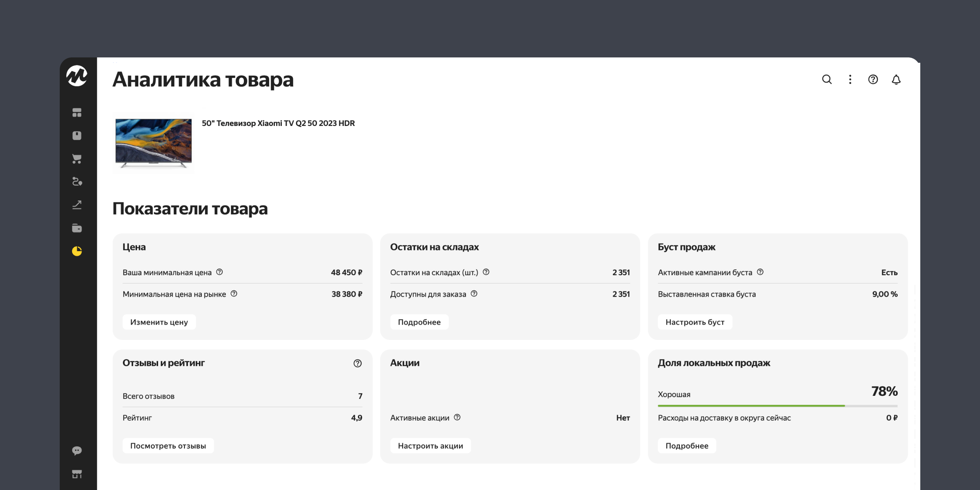Screen dimensions: 980x490
Task: Click Настроить буст in Буст продаж
Action: click(x=695, y=322)
